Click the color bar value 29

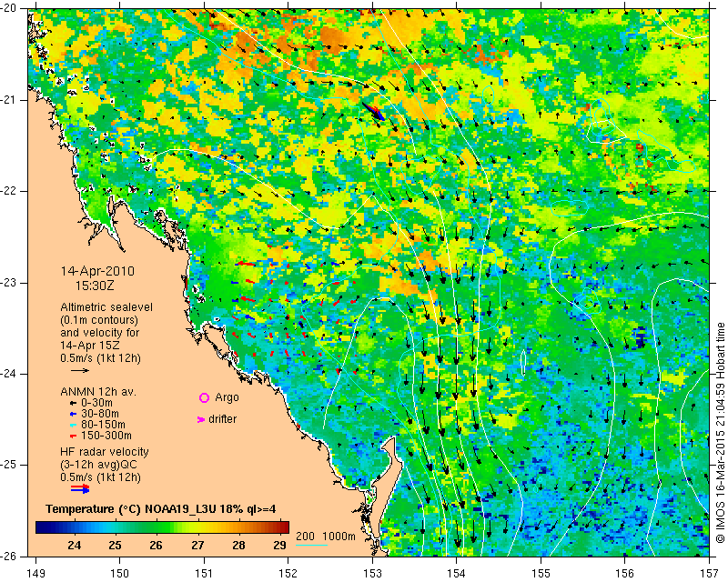coord(279,545)
